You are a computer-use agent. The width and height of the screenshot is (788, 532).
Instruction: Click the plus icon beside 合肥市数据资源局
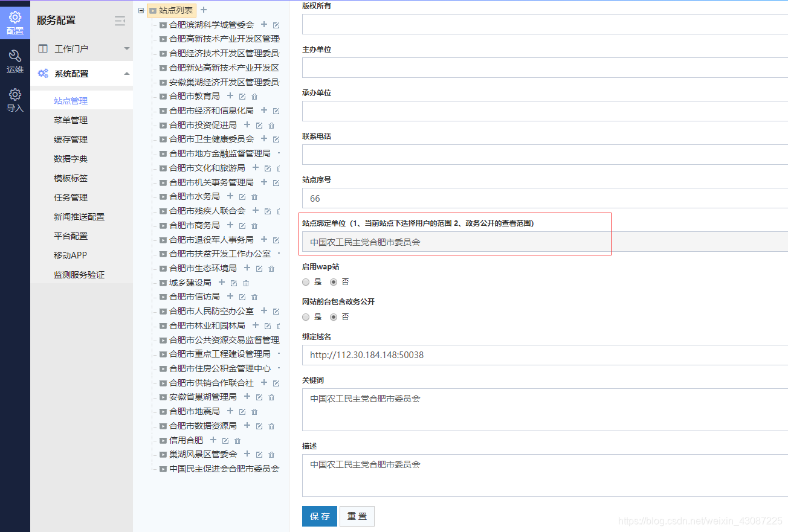[247, 426]
